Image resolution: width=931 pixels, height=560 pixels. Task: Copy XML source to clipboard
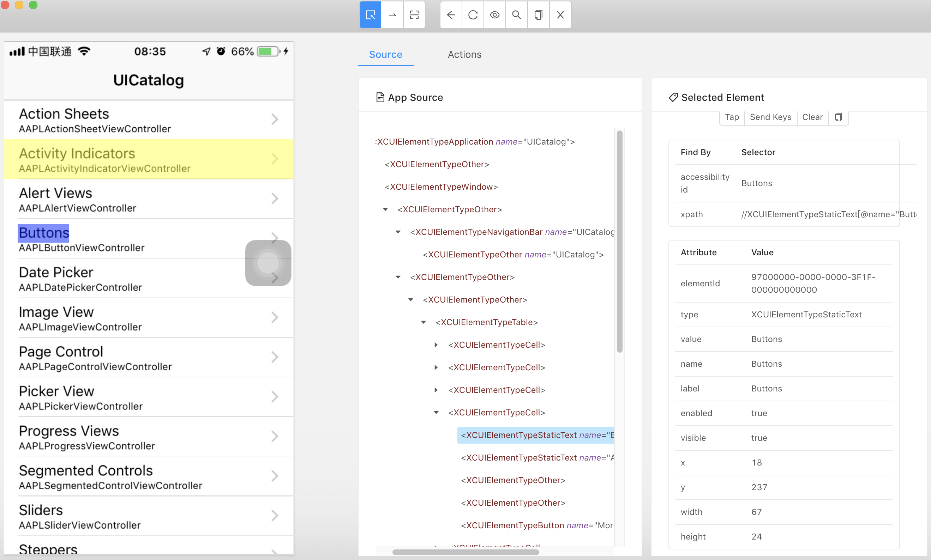coord(538,15)
